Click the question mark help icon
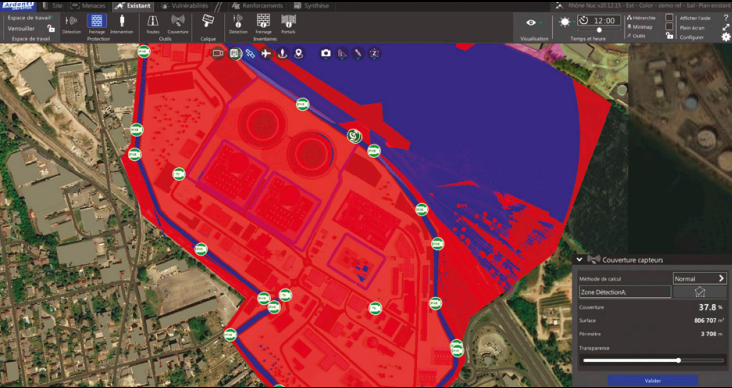The height and width of the screenshot is (388, 732). tap(726, 17)
